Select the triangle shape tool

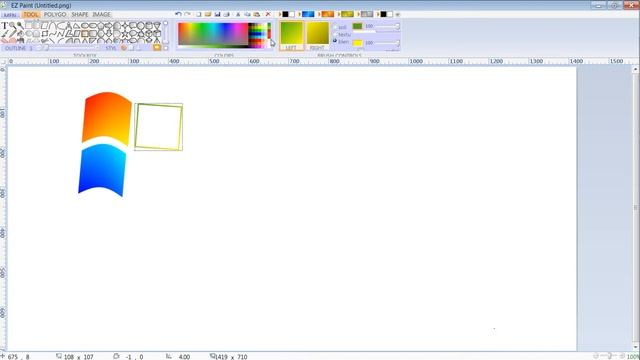tap(76, 26)
